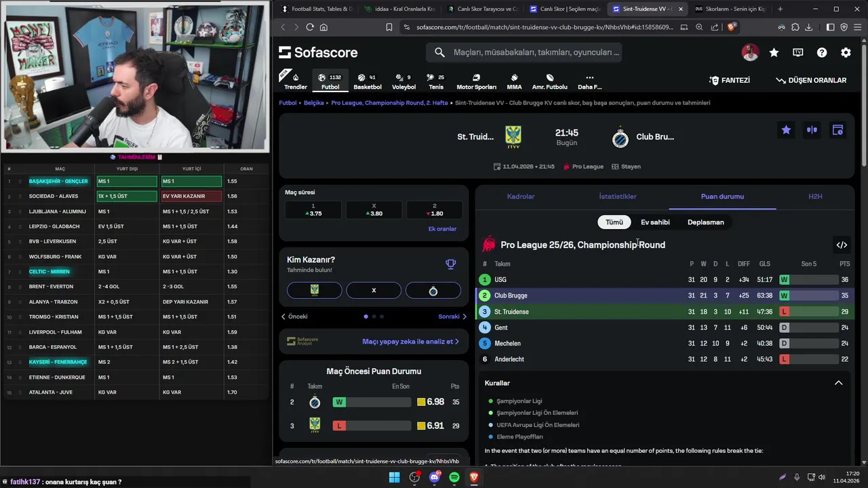Viewport: 868px width, 488px height.
Task: Open the Tenis sport category
Action: tap(436, 81)
